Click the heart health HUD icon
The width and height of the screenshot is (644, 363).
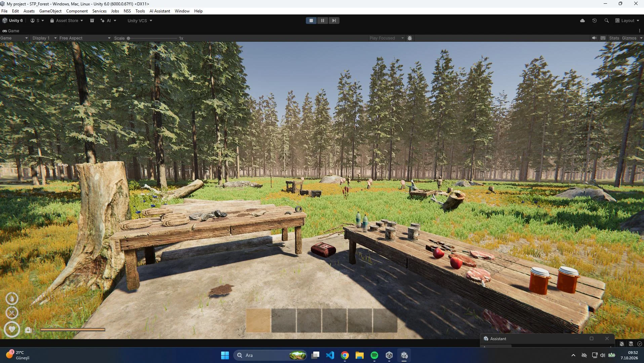(12, 329)
